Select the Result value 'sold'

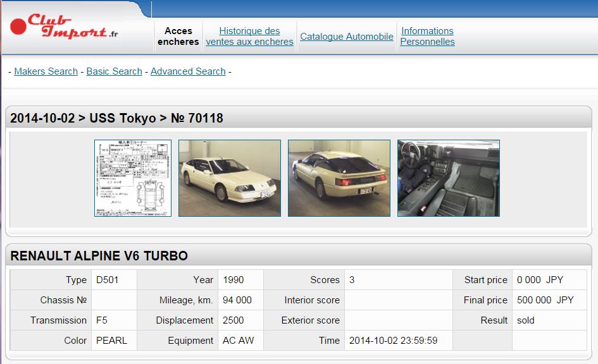tap(525, 320)
